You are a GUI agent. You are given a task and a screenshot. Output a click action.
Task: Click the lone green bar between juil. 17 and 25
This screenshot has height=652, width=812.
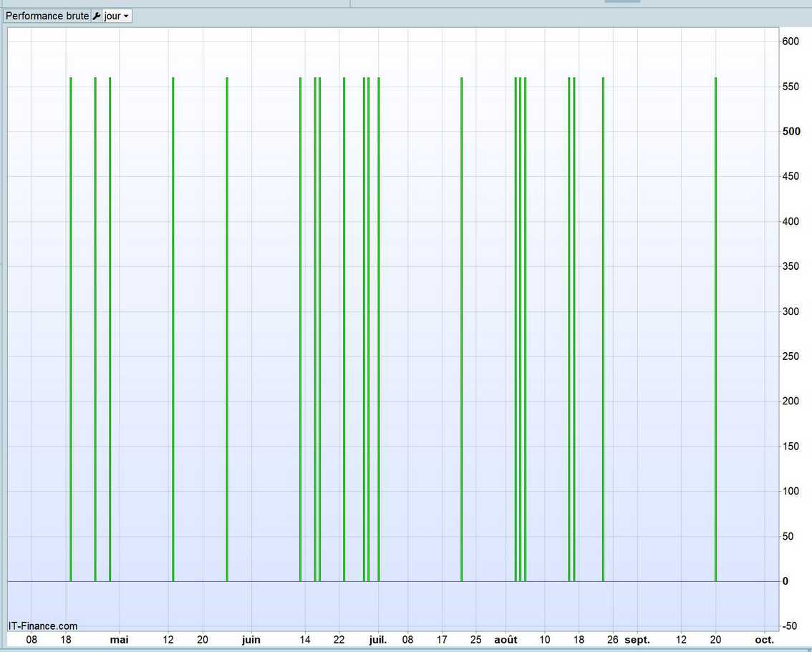[461, 329]
